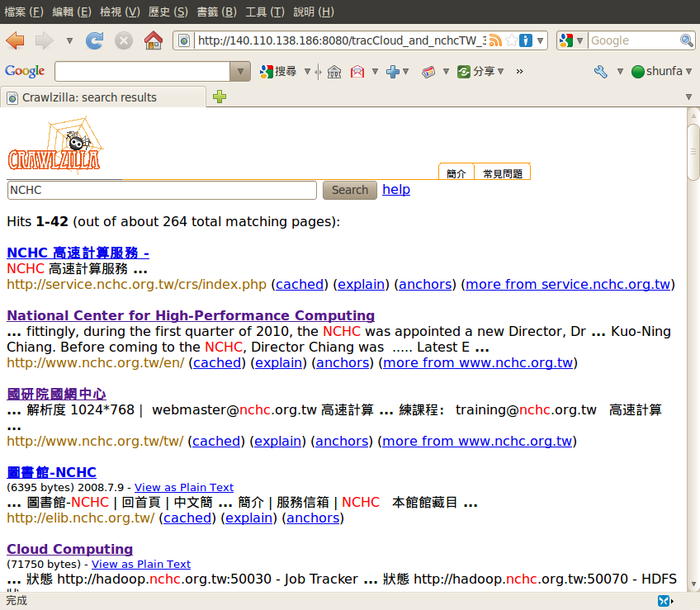This screenshot has height=610, width=700.
Task: Click the vertical scrollbar thumb
Action: tap(693, 152)
